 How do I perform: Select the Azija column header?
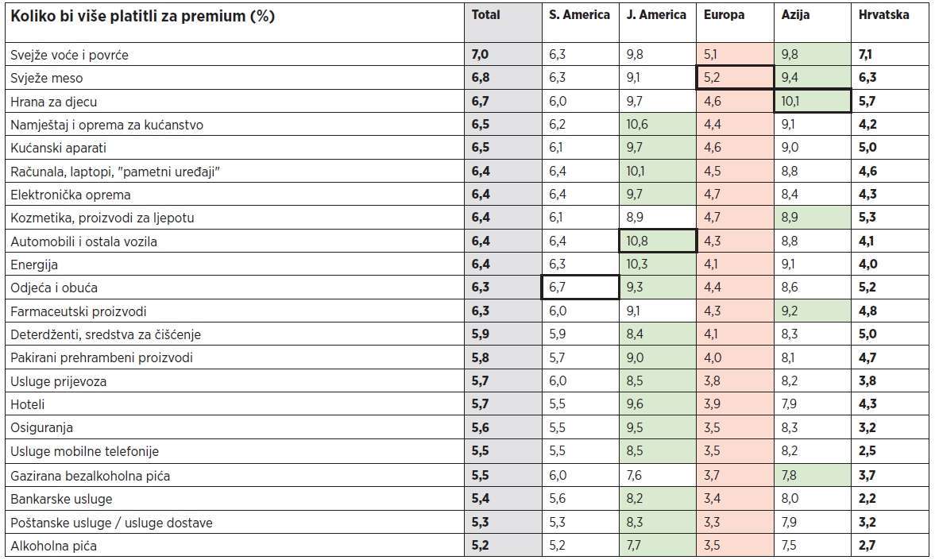point(795,16)
